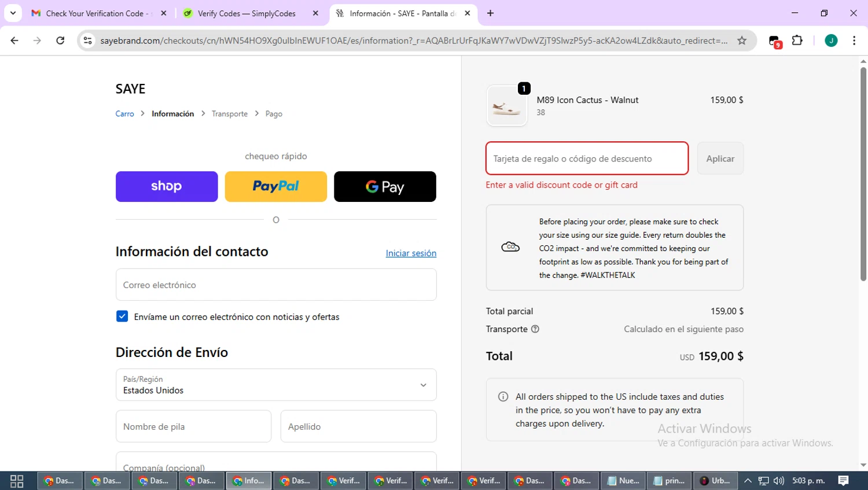Show hidden system tray icons

tap(748, 481)
